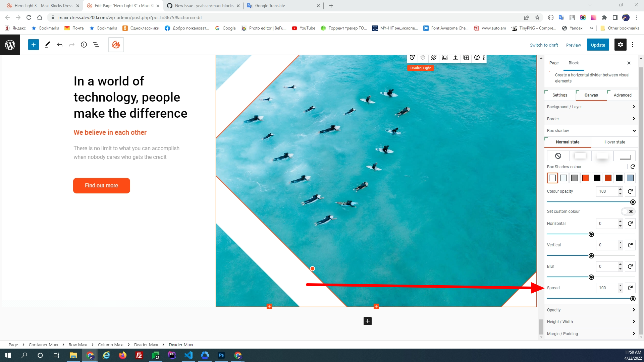Click the Update button
Screen dimensions: 644x362
coord(598,45)
